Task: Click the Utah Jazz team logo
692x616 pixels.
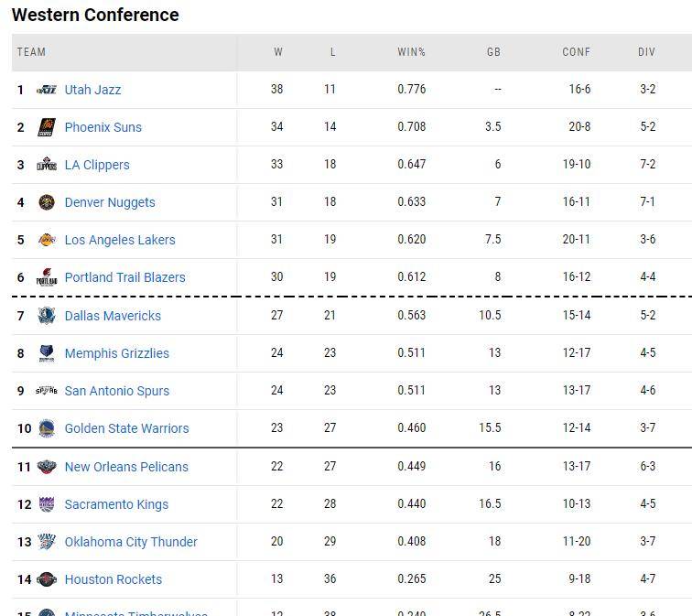Action: pos(47,90)
